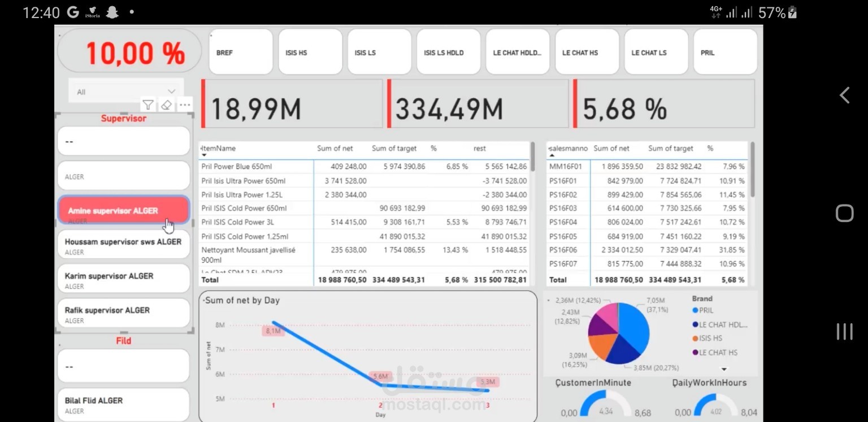
Task: Tap the Android recent apps button
Action: pyautogui.click(x=844, y=331)
